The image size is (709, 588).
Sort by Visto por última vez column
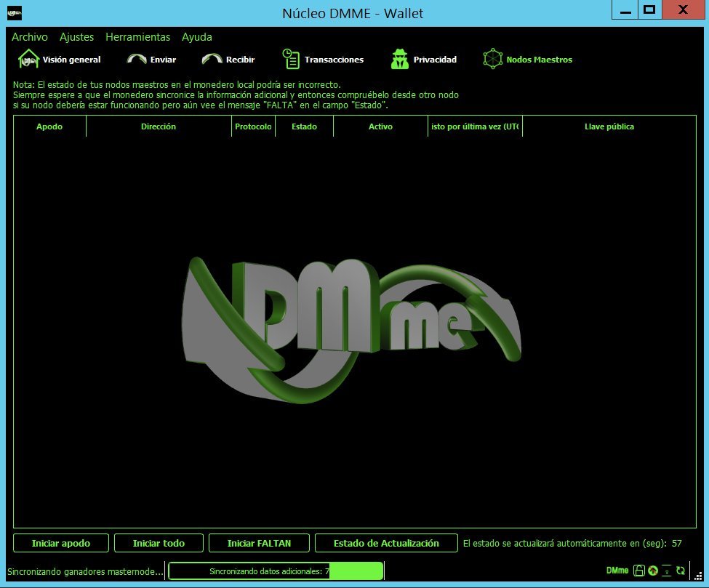pyautogui.click(x=475, y=126)
